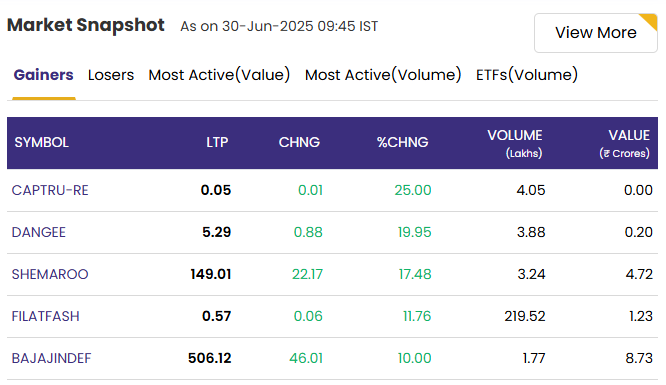
Task: Click the VOLUME (Lakhs) column header
Action: [x=515, y=144]
